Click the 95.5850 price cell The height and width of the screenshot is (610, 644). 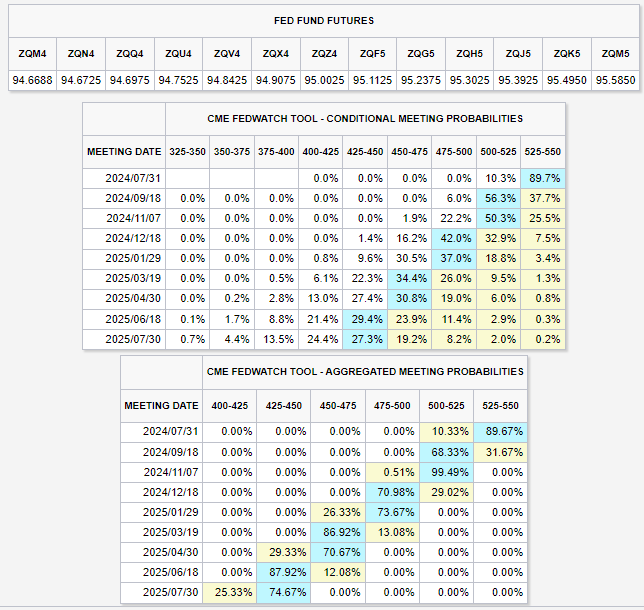tap(616, 80)
